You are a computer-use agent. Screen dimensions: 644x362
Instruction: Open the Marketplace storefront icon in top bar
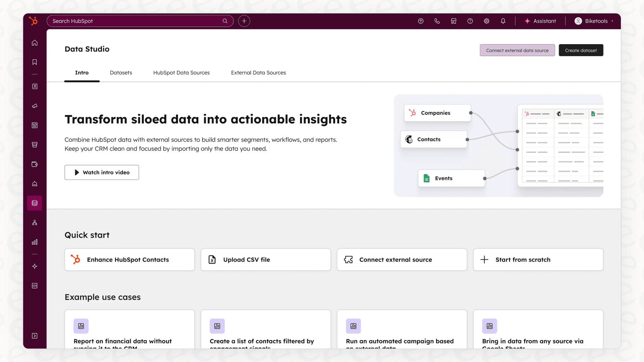pyautogui.click(x=453, y=21)
